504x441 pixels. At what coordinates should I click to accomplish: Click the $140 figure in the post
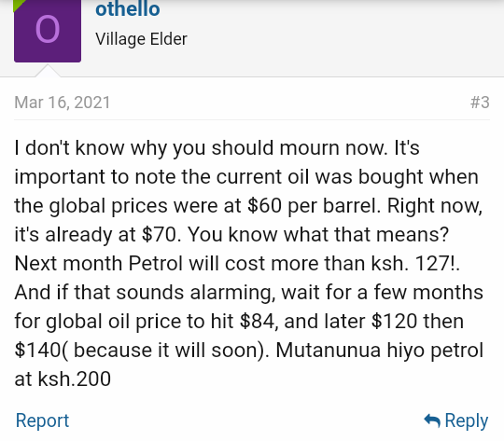(x=37, y=351)
